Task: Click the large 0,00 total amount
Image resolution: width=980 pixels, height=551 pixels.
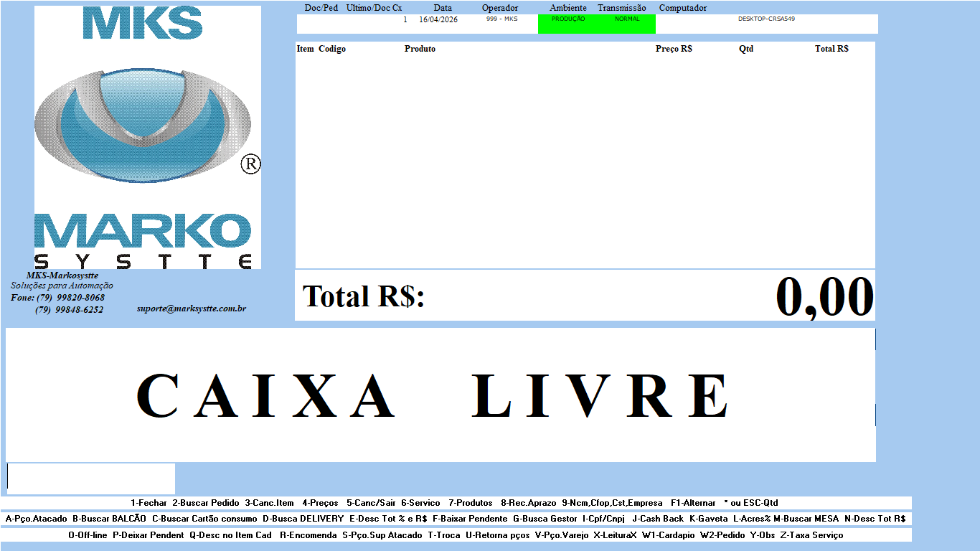Action: click(x=825, y=296)
